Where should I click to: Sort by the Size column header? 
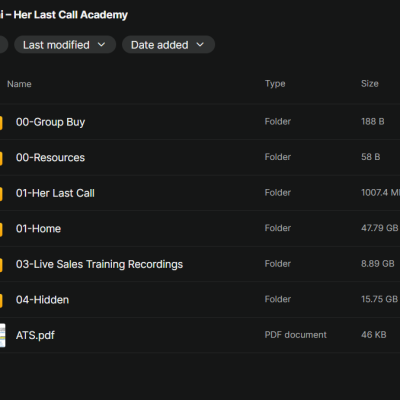point(370,84)
